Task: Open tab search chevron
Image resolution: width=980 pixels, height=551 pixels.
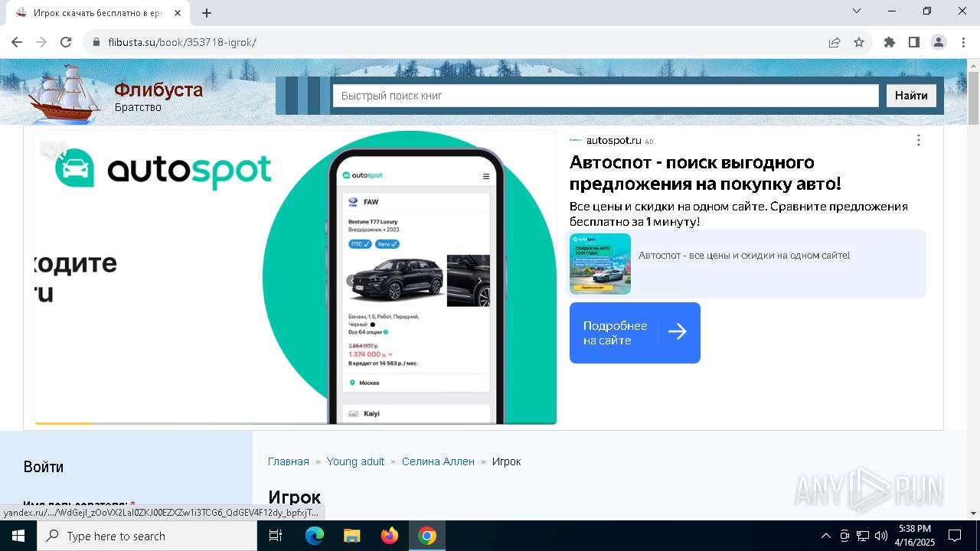Action: (x=857, y=11)
